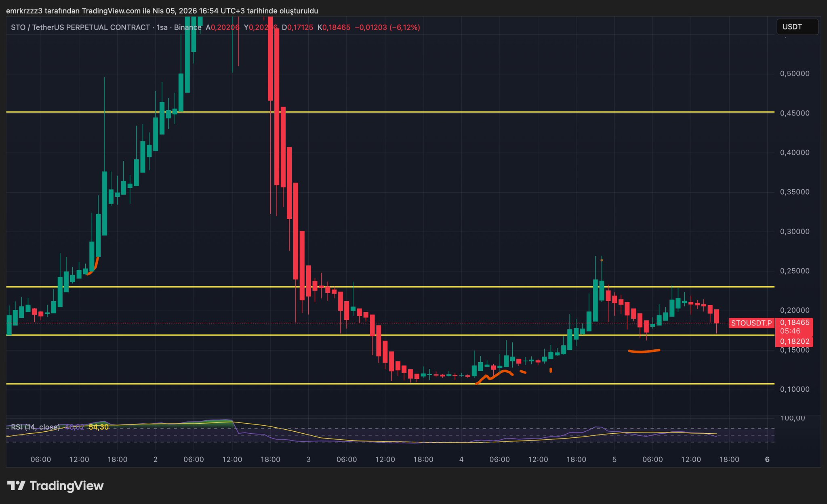Click the red STOUSDT.P price tag
The image size is (827, 504).
751,323
